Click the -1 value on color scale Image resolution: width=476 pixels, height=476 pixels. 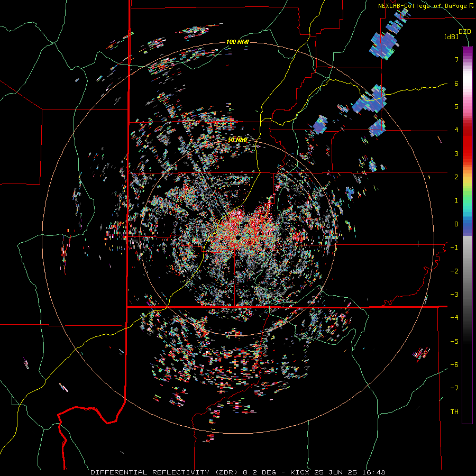click(x=454, y=248)
